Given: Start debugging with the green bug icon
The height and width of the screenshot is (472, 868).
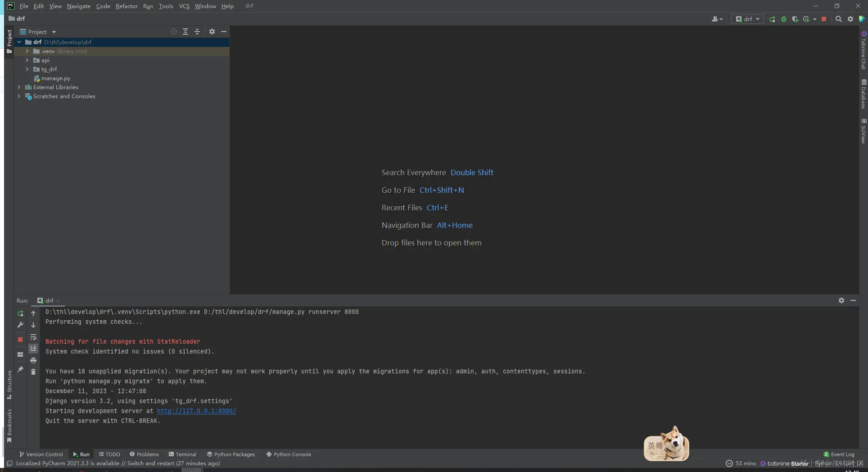Looking at the screenshot, I should (784, 19).
